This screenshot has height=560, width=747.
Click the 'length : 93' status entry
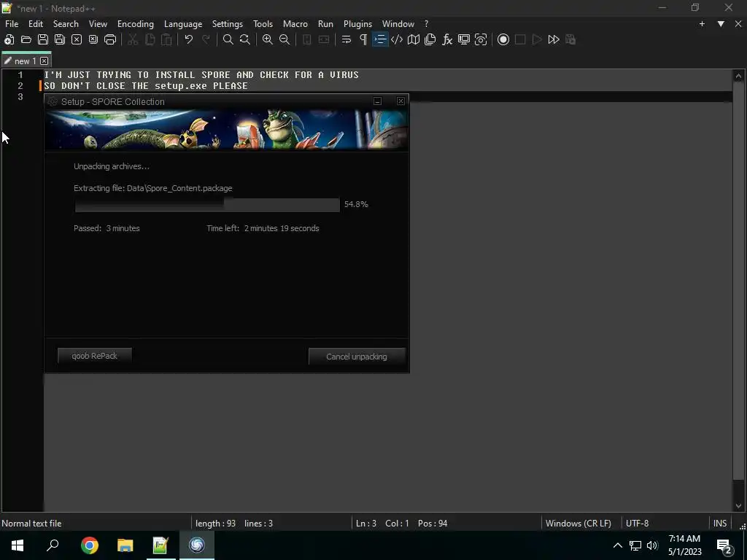pyautogui.click(x=215, y=523)
